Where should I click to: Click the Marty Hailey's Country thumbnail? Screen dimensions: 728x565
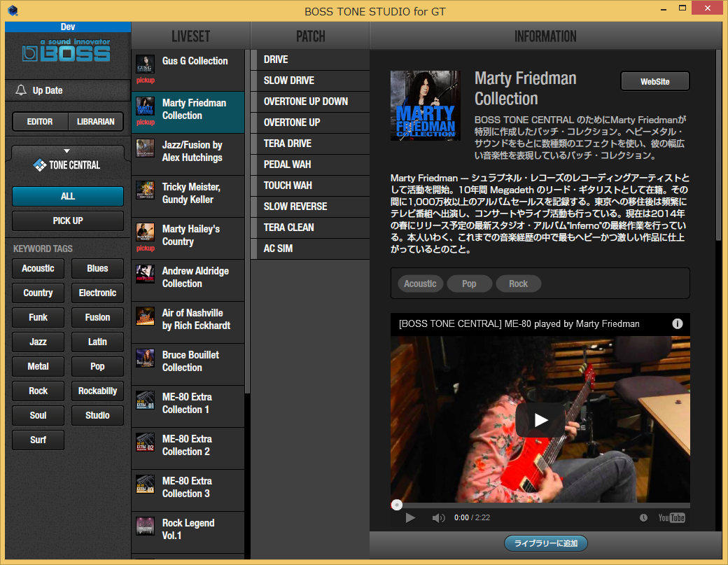(146, 232)
